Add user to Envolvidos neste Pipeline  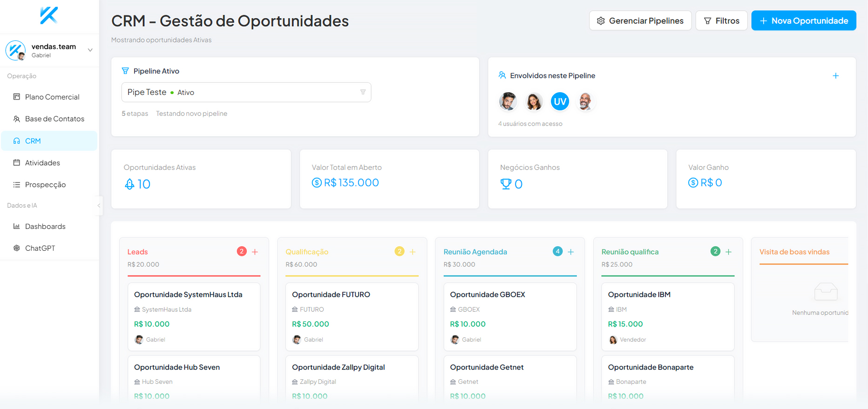pos(836,76)
